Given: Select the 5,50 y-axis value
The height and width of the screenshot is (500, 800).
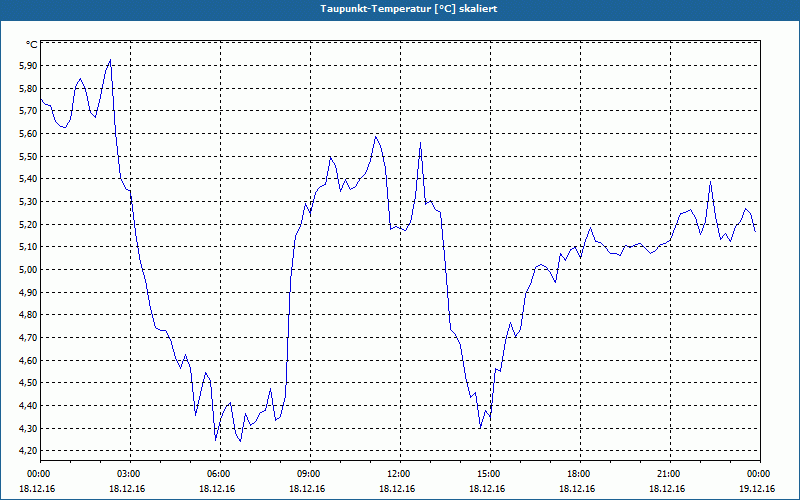Looking at the screenshot, I should coord(29,157).
